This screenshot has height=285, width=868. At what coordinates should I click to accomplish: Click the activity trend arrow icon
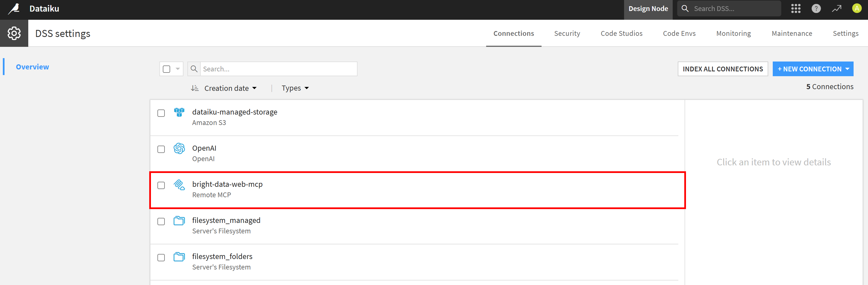(836, 9)
